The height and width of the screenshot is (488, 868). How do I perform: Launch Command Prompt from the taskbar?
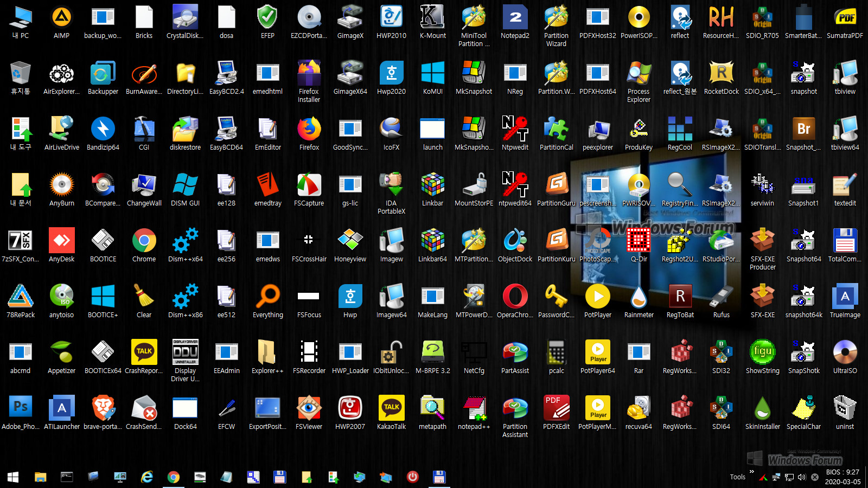pyautogui.click(x=67, y=477)
